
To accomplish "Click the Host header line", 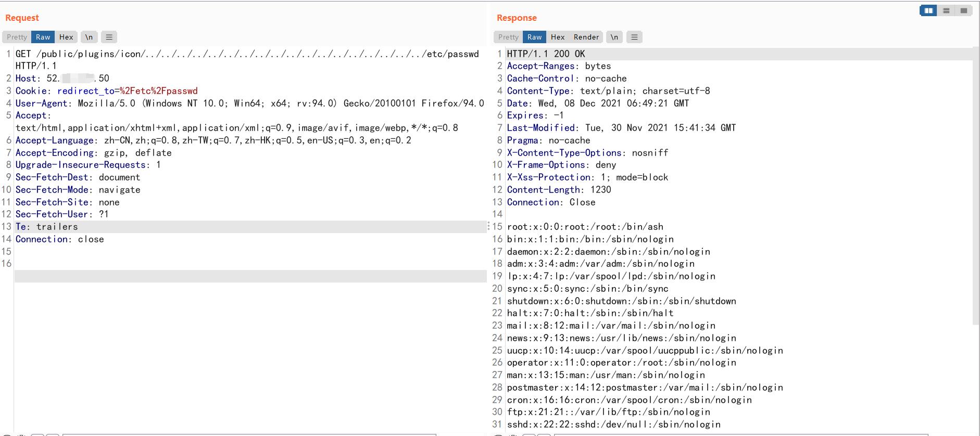I will coord(62,79).
